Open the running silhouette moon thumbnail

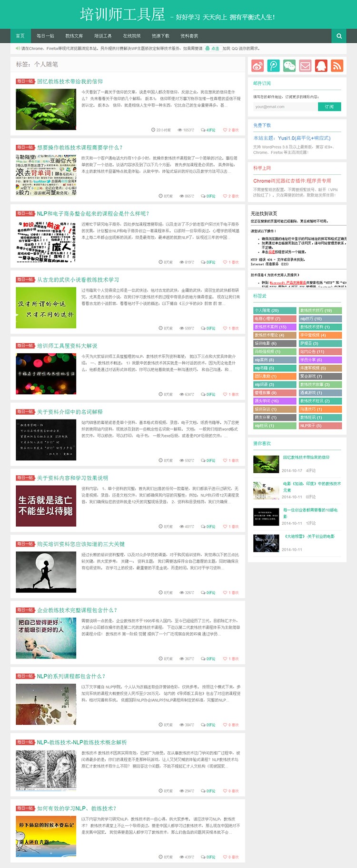click(46, 572)
